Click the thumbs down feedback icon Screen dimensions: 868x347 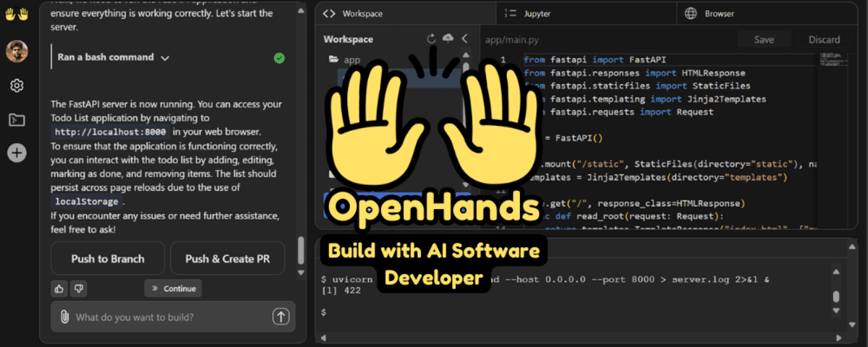click(x=78, y=288)
